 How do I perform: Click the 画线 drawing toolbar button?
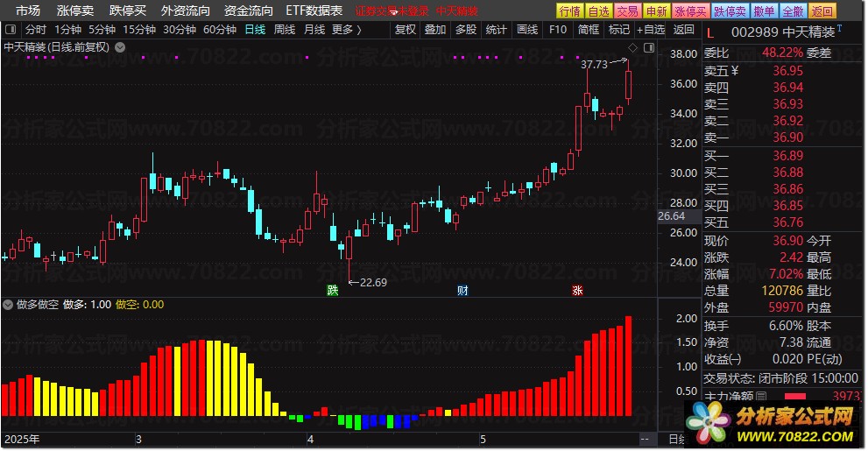[526, 29]
